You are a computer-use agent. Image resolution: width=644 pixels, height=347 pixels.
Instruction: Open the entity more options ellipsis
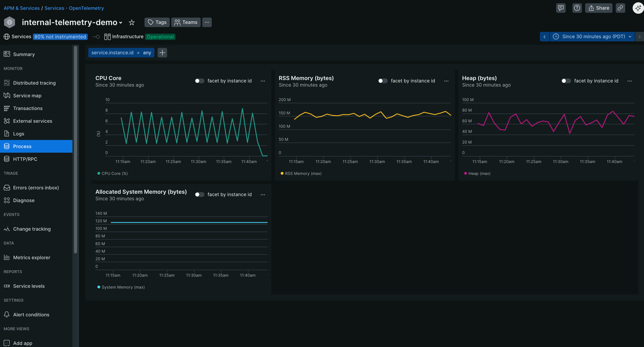pos(207,22)
